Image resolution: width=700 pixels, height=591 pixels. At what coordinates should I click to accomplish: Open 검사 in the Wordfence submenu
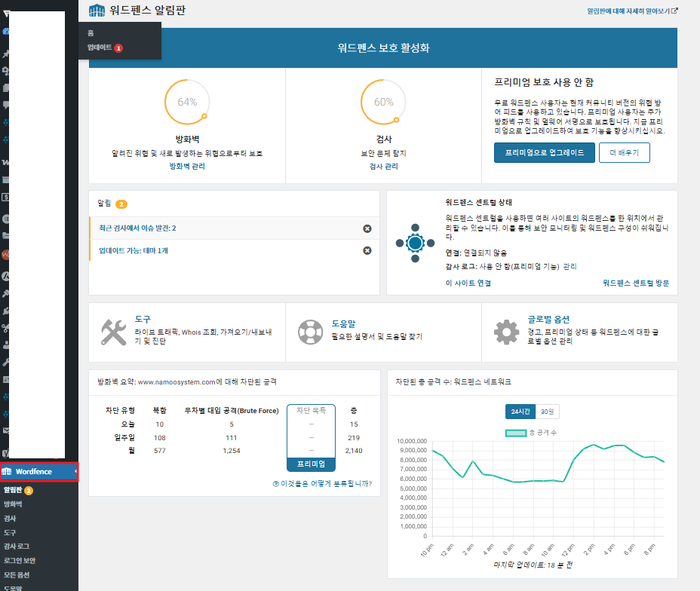click(10, 519)
